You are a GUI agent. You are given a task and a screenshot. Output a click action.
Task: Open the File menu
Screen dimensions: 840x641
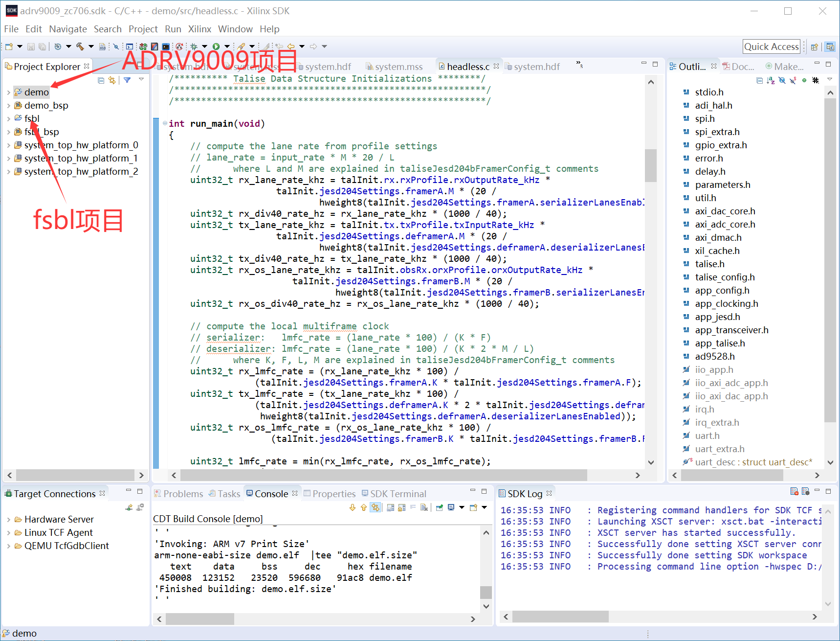click(x=11, y=29)
